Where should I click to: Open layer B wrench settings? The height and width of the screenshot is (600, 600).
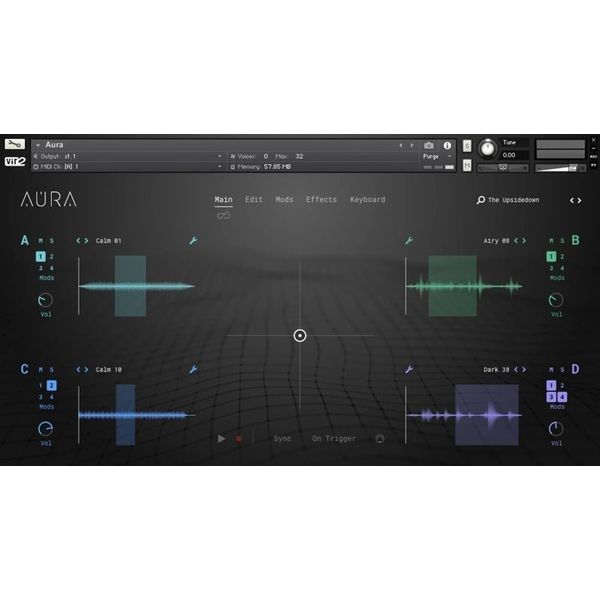tap(409, 241)
